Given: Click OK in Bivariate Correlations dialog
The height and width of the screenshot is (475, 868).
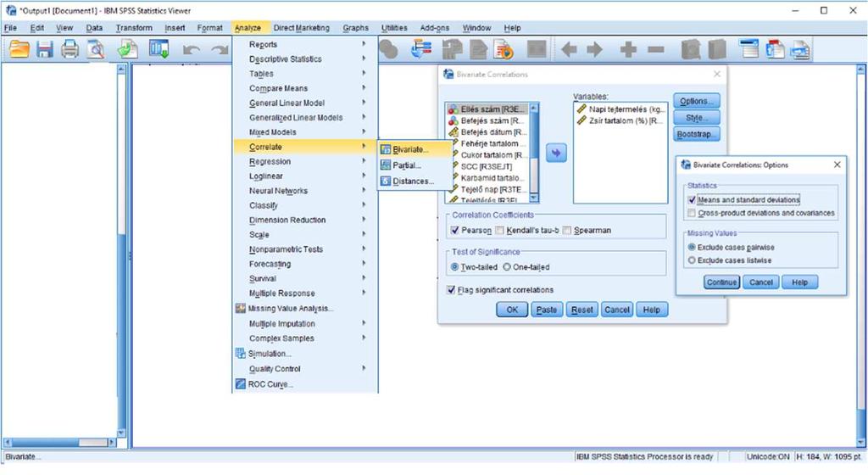Looking at the screenshot, I should click(512, 310).
